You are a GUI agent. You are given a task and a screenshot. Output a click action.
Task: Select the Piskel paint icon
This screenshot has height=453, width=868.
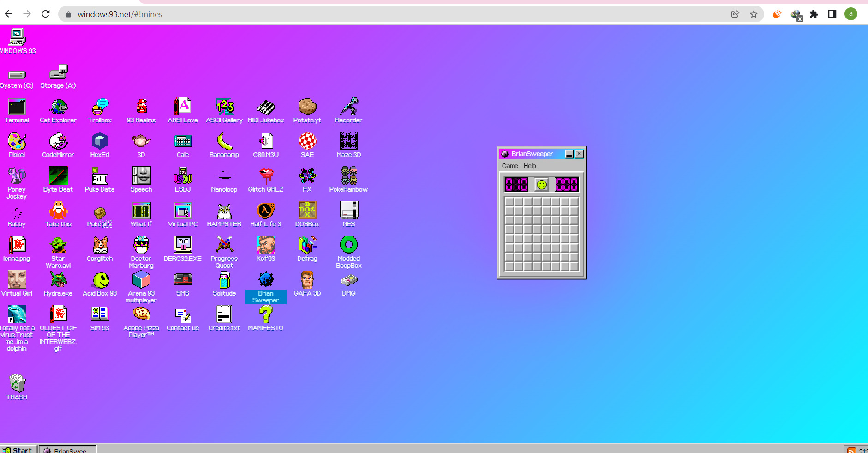pyautogui.click(x=17, y=142)
